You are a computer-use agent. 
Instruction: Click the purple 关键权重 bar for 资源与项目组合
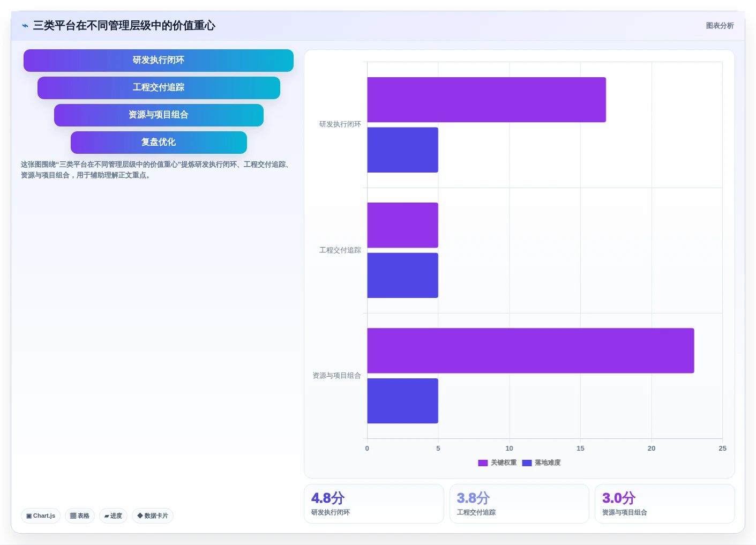pos(530,350)
